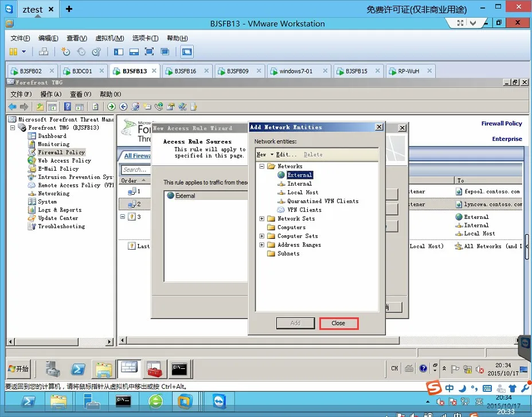Collapse the Forefront TMG (BJSFB13) tree node

[x=13, y=128]
